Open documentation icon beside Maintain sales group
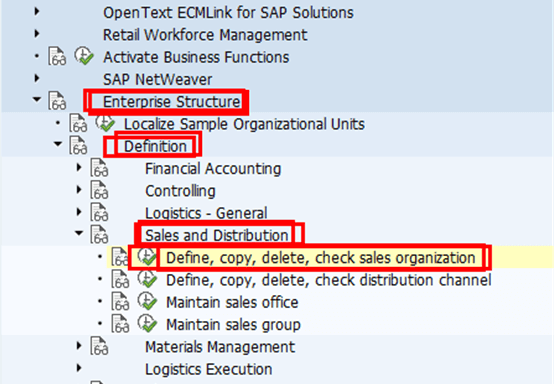The image size is (556, 384). pos(121,324)
